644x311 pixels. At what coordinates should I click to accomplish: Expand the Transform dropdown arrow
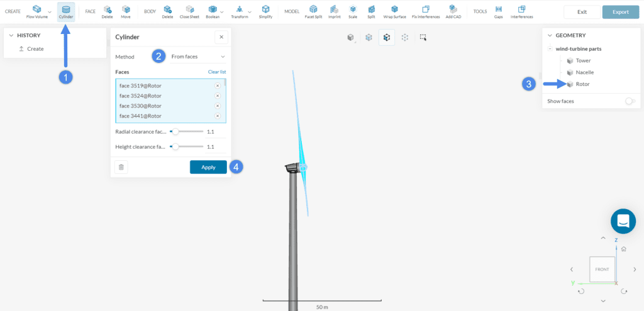(x=250, y=13)
